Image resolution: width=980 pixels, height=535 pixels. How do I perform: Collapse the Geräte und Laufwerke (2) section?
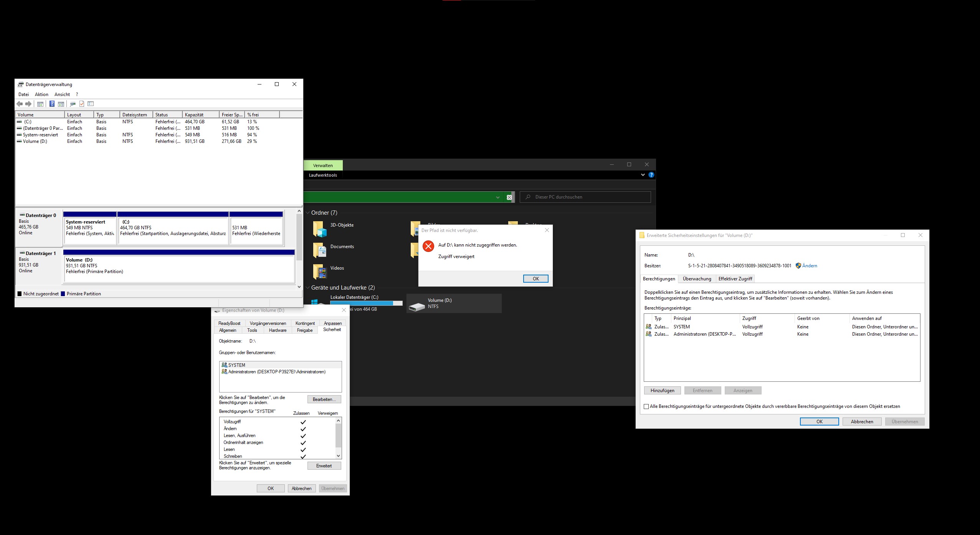pyautogui.click(x=307, y=287)
